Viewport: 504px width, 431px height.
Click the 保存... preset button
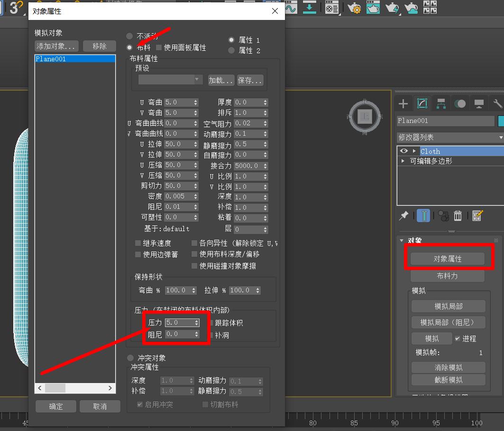click(250, 80)
